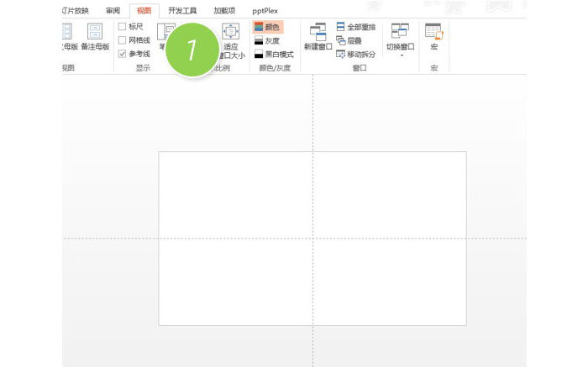Click 移动拆分 (Move Split) icon
588x367 pixels.
pyautogui.click(x=341, y=54)
